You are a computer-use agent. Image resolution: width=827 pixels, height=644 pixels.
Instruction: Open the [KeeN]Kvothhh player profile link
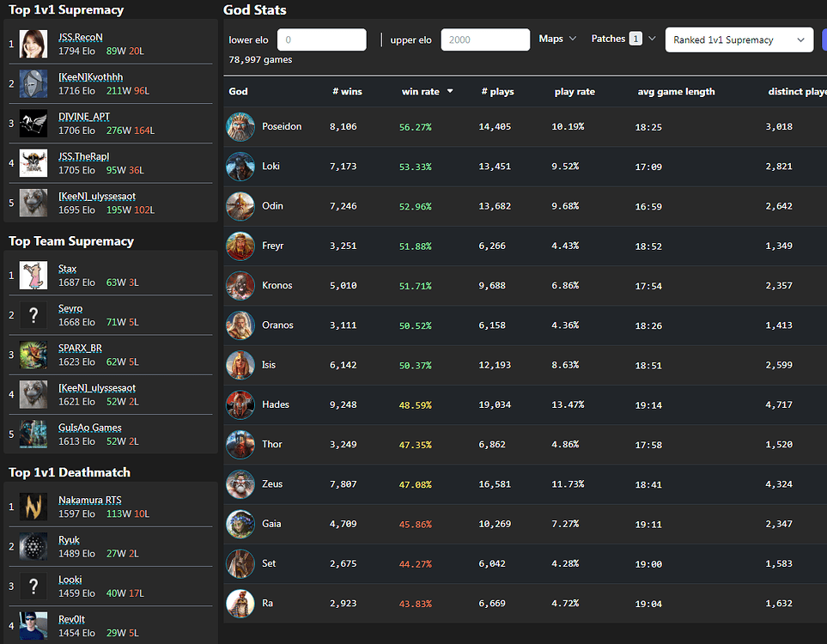90,77
